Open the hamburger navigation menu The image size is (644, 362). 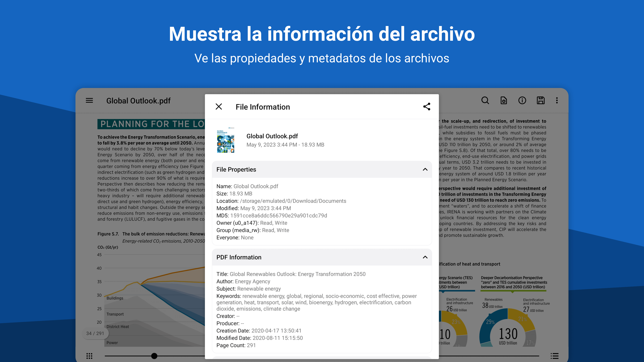(89, 100)
